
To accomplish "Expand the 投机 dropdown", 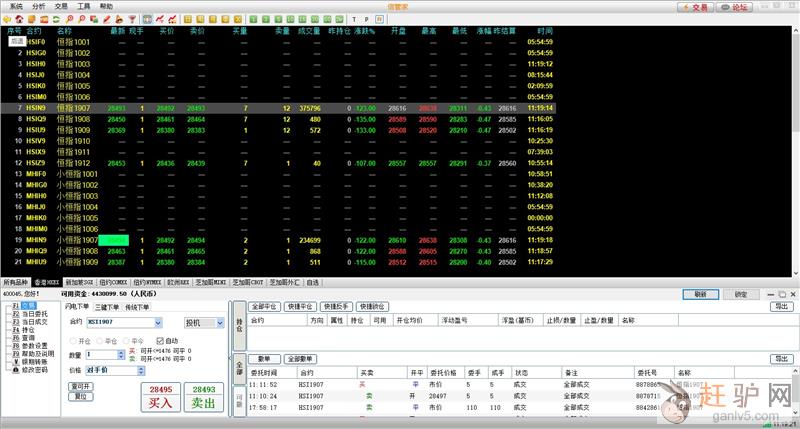I will [219, 323].
